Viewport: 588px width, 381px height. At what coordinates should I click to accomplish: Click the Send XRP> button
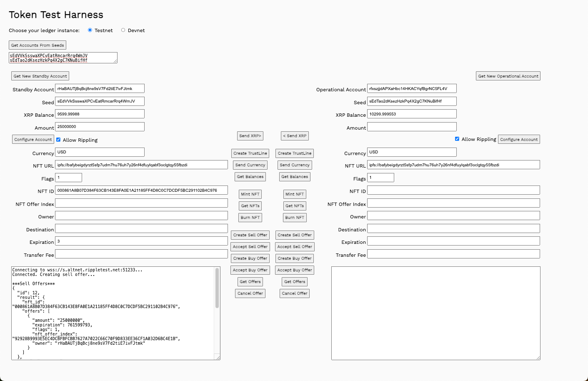[x=250, y=136]
